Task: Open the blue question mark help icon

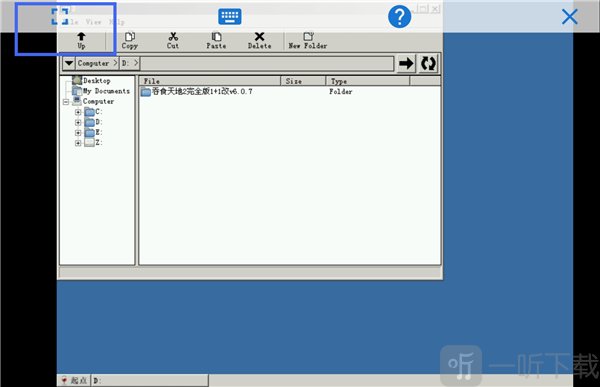Action: (399, 16)
